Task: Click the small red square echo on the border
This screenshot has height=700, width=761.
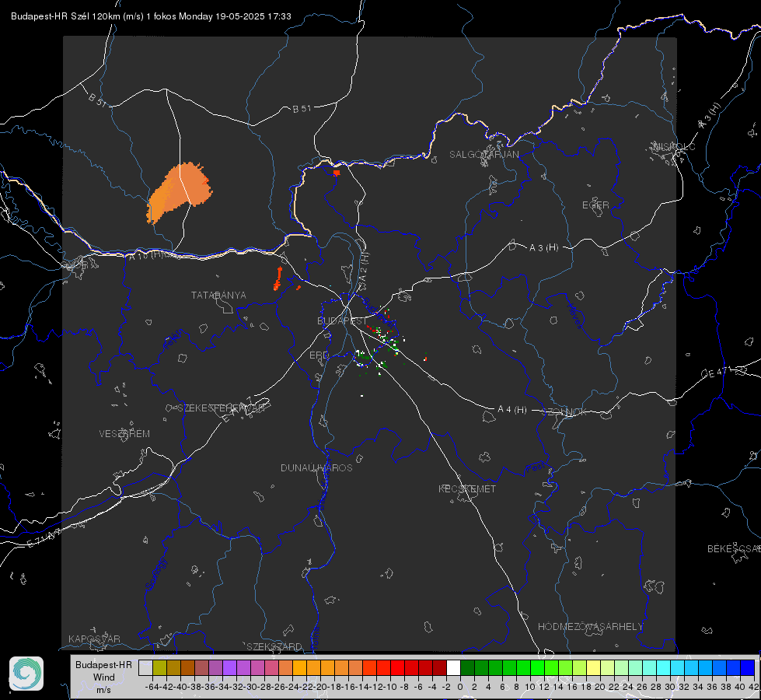Action: [x=337, y=173]
